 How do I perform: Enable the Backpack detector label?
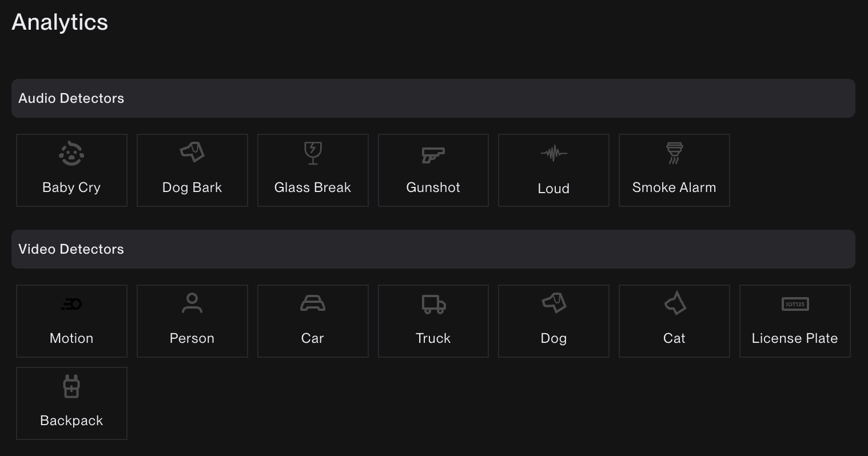[71, 421]
